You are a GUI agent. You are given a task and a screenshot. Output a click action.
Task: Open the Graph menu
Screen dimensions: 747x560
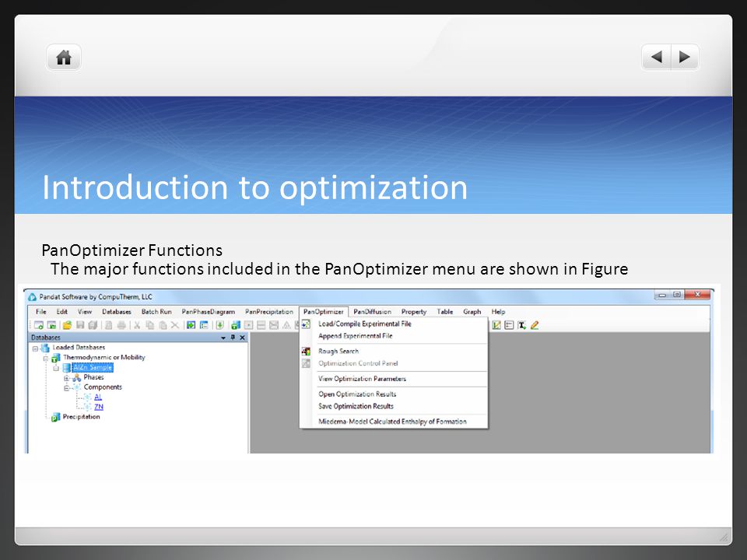pos(472,311)
